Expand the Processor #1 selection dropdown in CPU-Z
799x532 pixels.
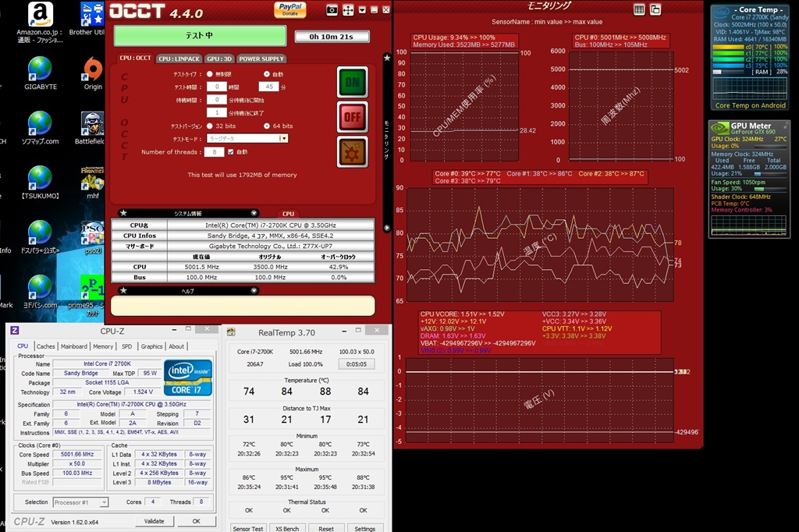104,502
